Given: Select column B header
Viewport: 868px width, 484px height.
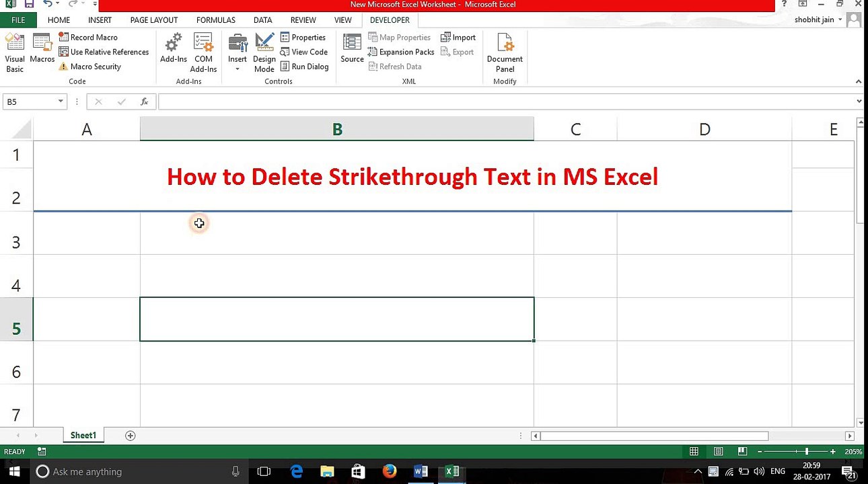Looking at the screenshot, I should 337,129.
